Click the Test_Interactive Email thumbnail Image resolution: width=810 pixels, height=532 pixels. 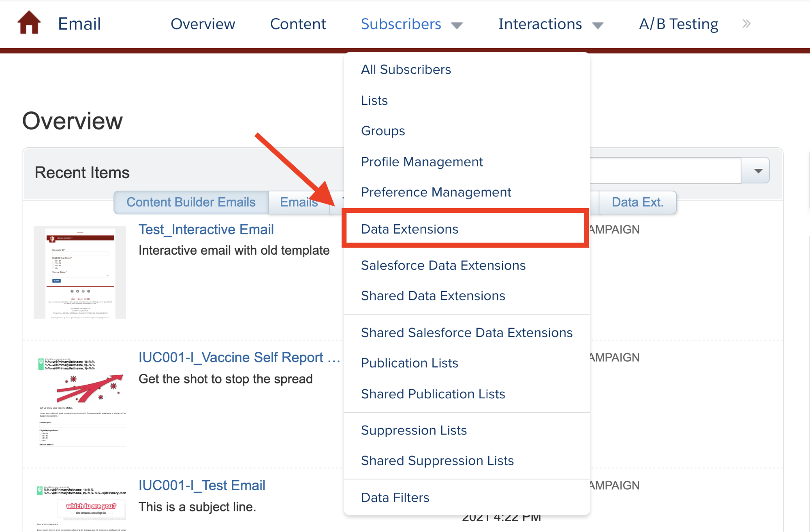coord(80,272)
